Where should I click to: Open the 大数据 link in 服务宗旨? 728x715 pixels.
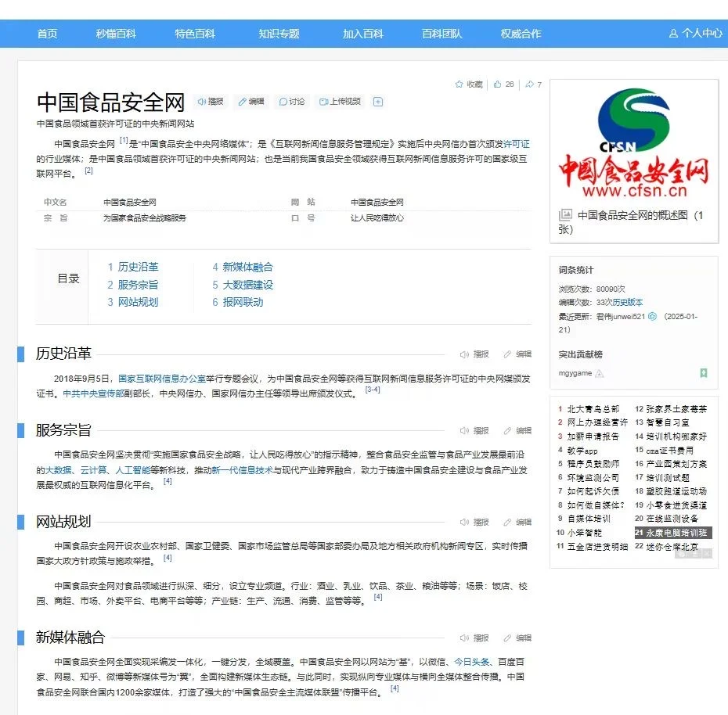(x=59, y=470)
